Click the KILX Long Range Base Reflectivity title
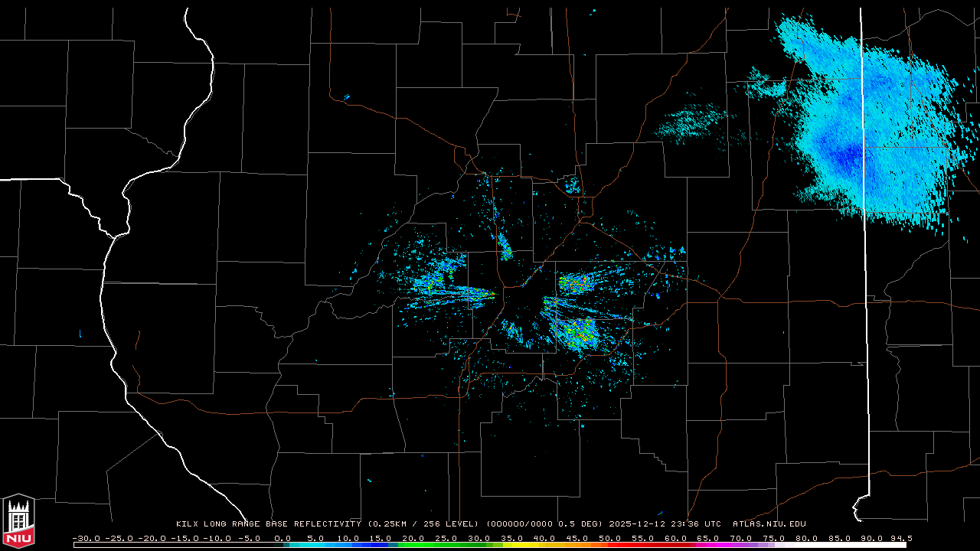The height and width of the screenshot is (551, 980). click(x=268, y=524)
